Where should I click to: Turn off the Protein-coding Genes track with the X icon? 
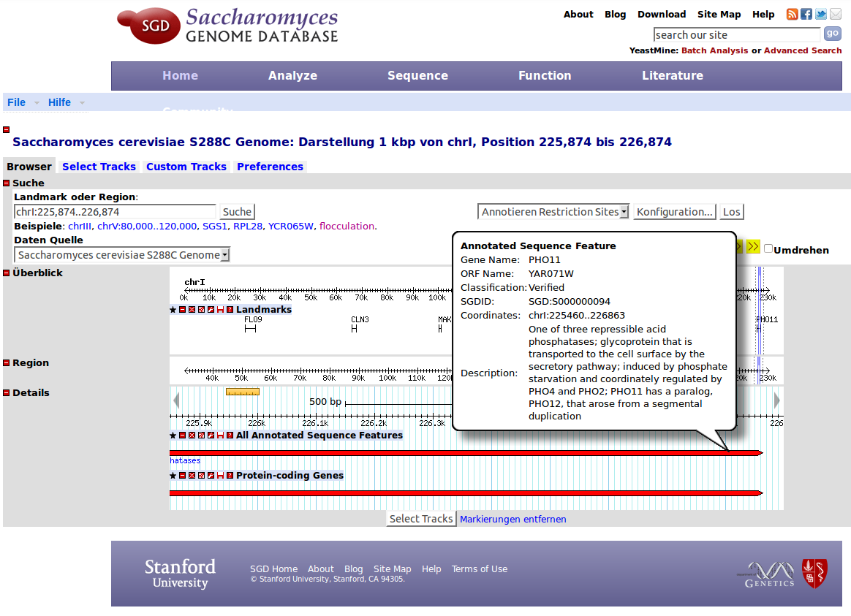pos(192,476)
